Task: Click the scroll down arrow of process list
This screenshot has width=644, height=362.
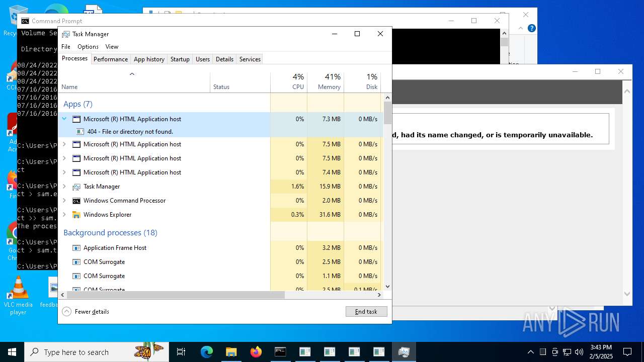Action: click(387, 287)
